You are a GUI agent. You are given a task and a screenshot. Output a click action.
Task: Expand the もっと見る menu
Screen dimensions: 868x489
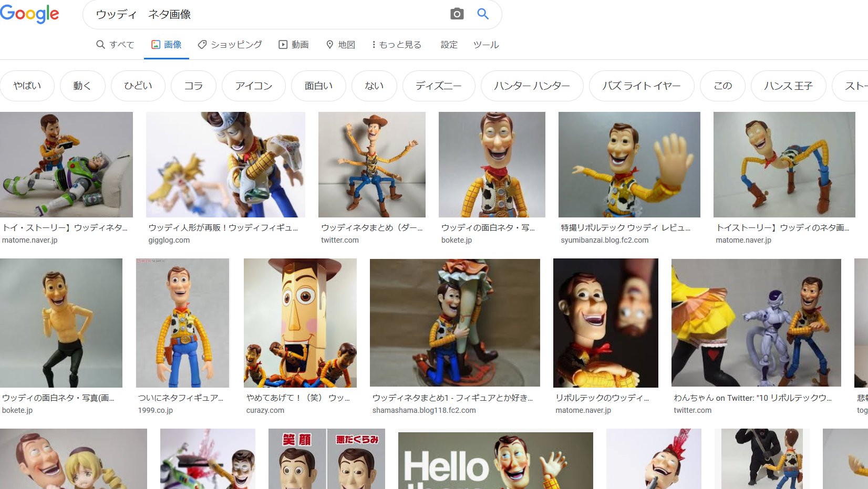point(397,45)
